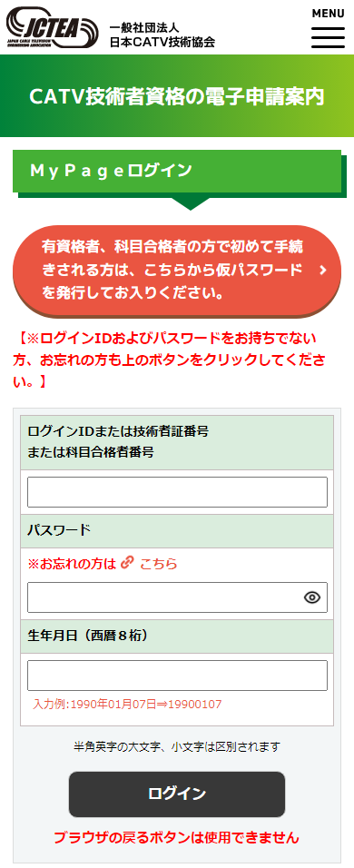The height and width of the screenshot is (868, 354).
Task: Click the ※お忘れの方は text
Action: click(x=72, y=564)
